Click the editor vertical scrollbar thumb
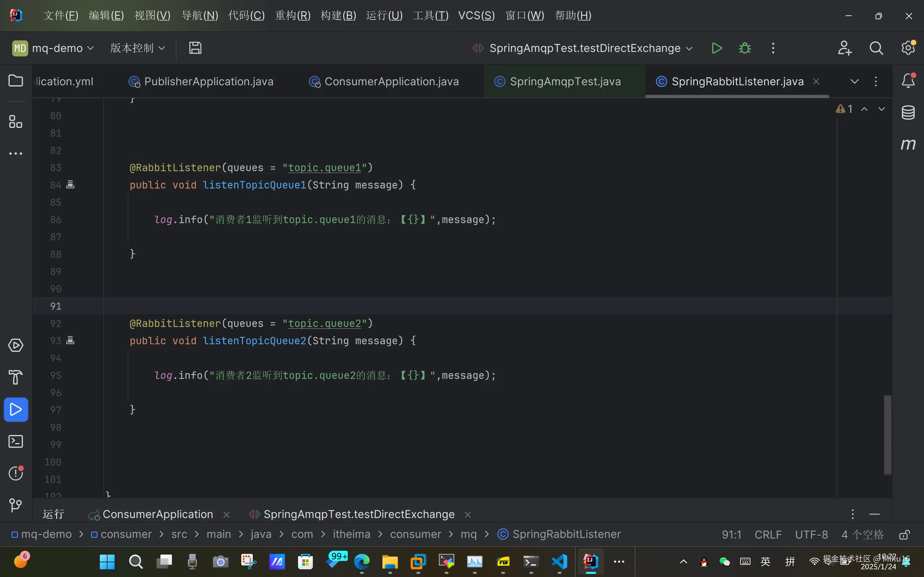 (x=887, y=435)
